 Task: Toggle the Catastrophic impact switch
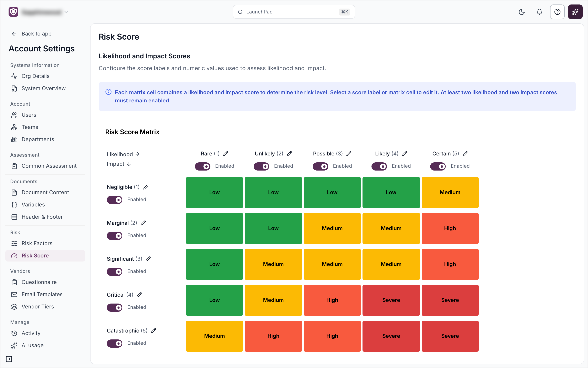[x=115, y=343]
